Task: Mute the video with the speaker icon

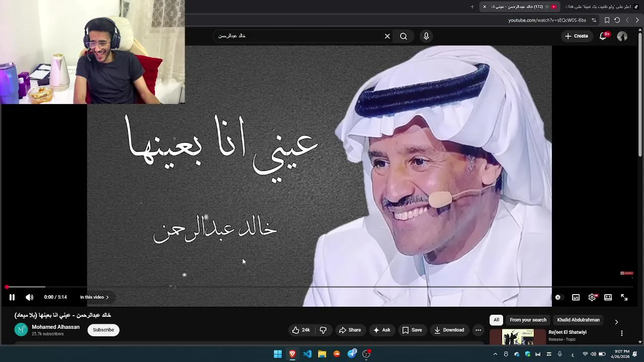Action: 29,297
